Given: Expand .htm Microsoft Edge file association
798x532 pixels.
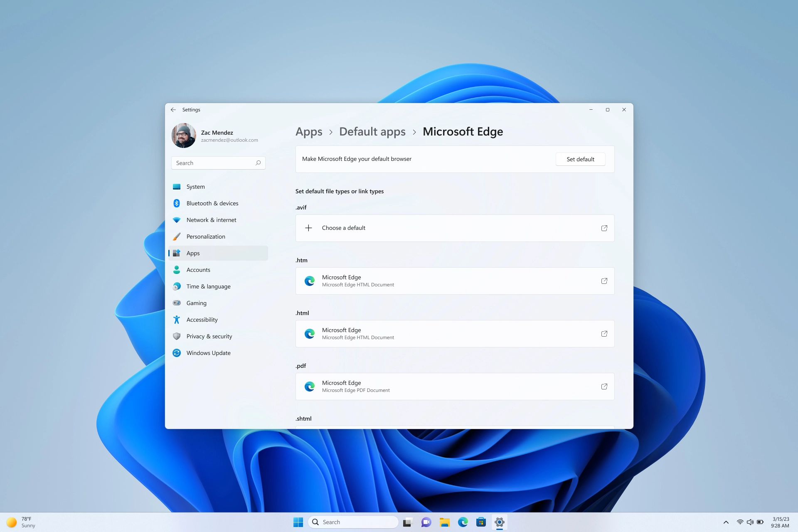Looking at the screenshot, I should tap(604, 280).
